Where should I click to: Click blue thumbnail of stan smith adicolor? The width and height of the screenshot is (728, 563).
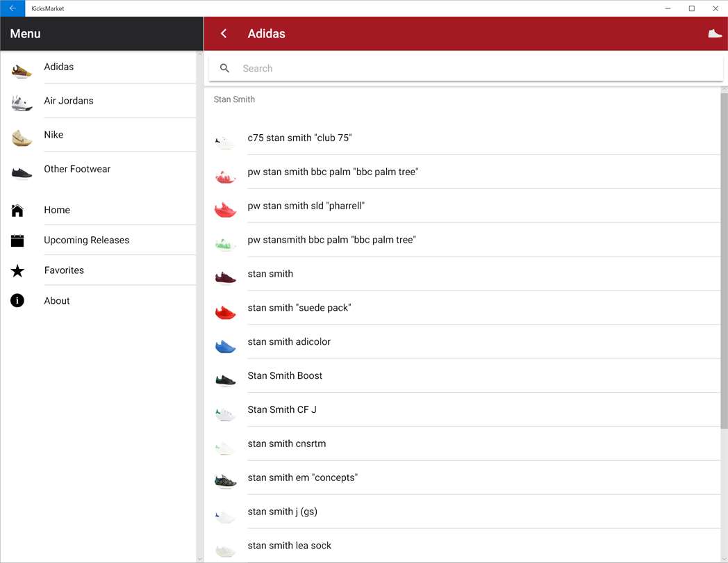[x=225, y=347]
